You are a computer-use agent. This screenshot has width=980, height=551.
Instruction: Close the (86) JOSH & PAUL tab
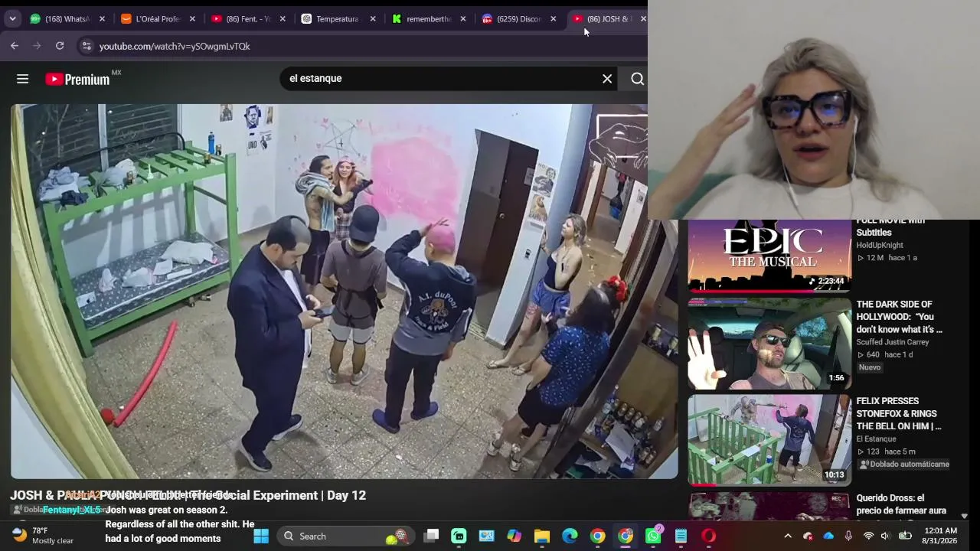[643, 18]
